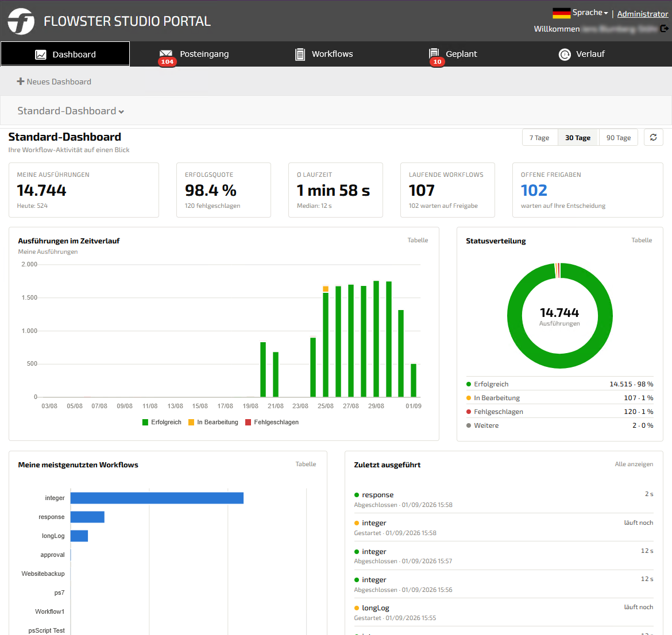The height and width of the screenshot is (635, 672).
Task: Toggle Fehlgeschlagen series in chart legend
Action: pos(272,422)
